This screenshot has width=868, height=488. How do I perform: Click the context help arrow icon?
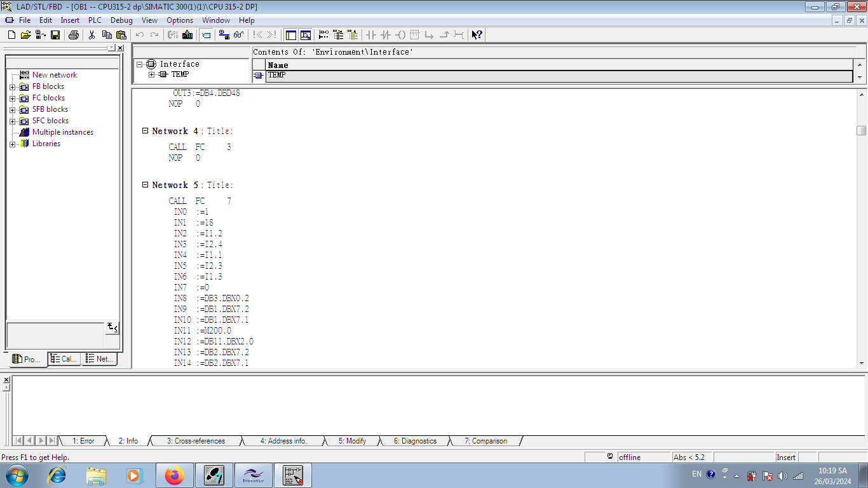tap(477, 35)
